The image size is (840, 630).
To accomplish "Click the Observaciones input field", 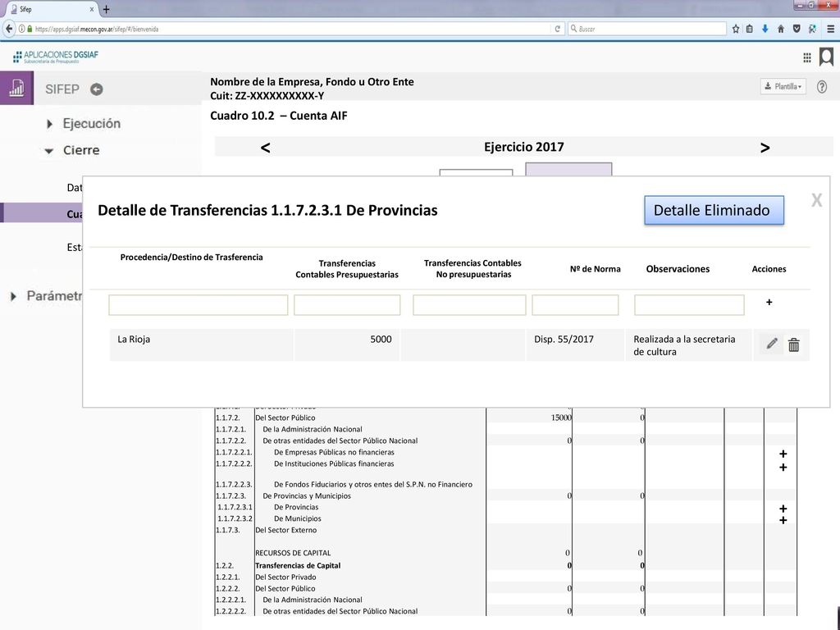I will 689,305.
